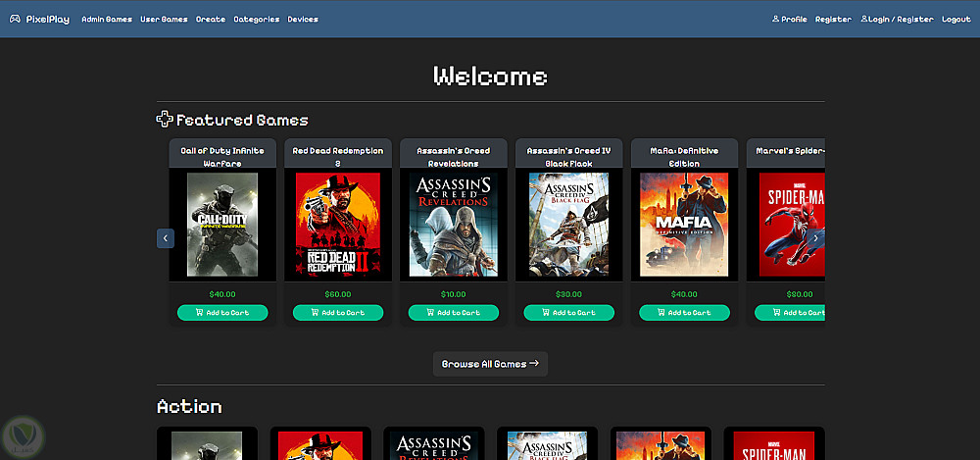
Task: Open Red Dead thumbnail under Action
Action: (x=320, y=445)
